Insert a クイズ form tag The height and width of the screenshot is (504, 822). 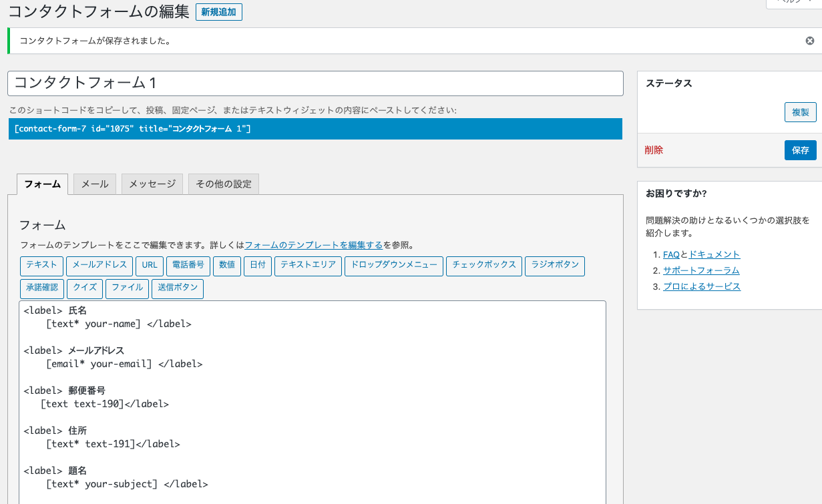click(84, 288)
